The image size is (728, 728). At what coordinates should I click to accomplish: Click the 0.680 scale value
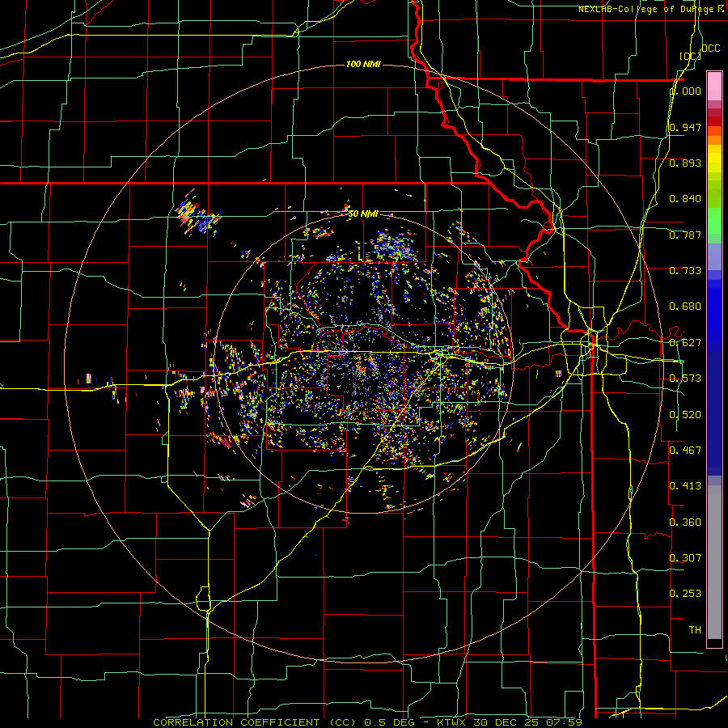[x=685, y=307]
